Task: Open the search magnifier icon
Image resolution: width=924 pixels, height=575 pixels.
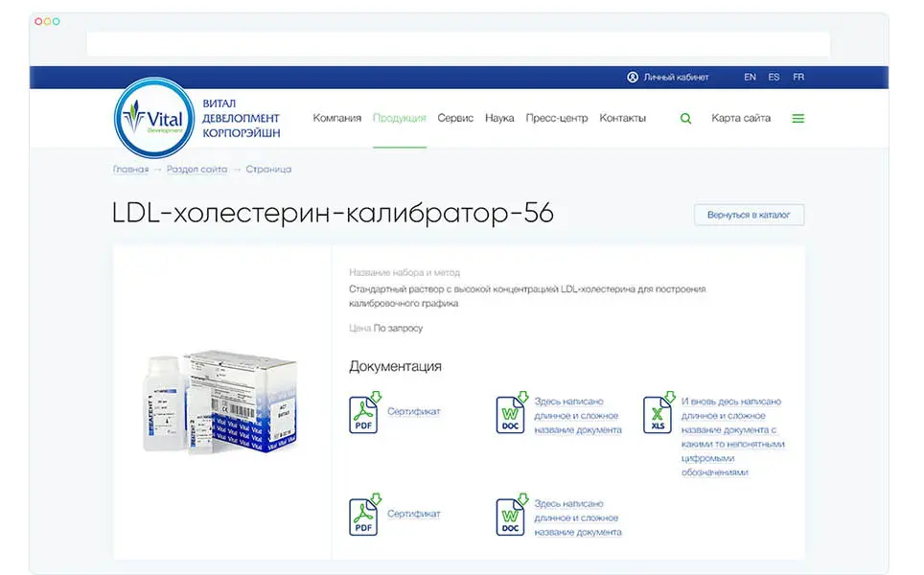Action: (x=685, y=119)
